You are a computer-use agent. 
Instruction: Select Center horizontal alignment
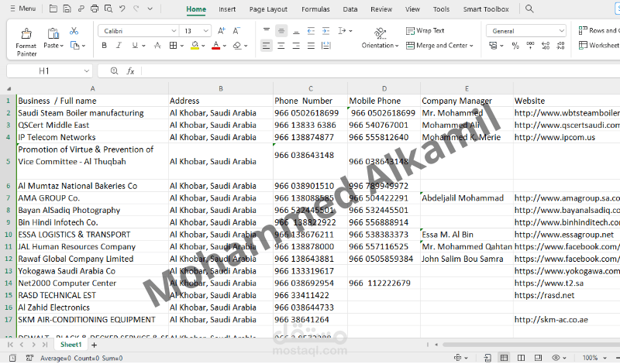(281, 46)
